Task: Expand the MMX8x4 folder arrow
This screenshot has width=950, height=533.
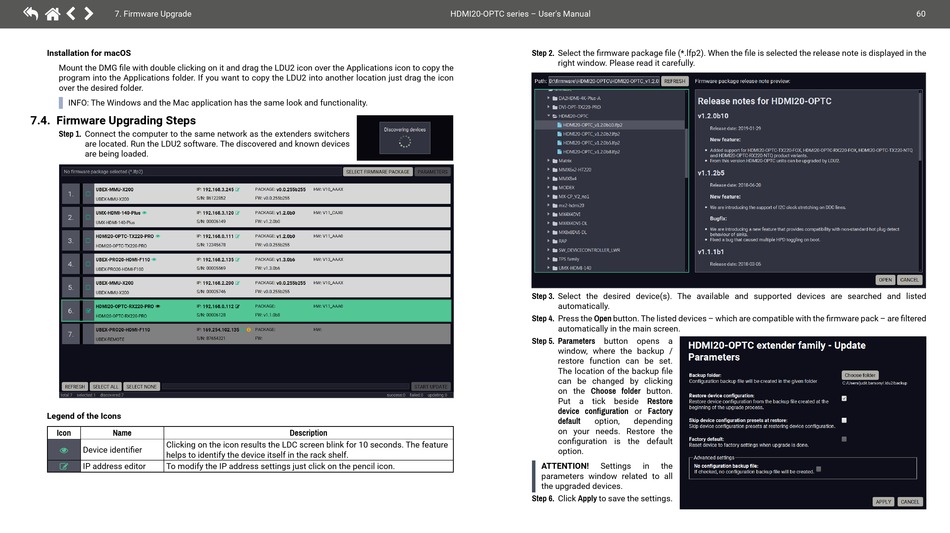Action: [x=548, y=179]
